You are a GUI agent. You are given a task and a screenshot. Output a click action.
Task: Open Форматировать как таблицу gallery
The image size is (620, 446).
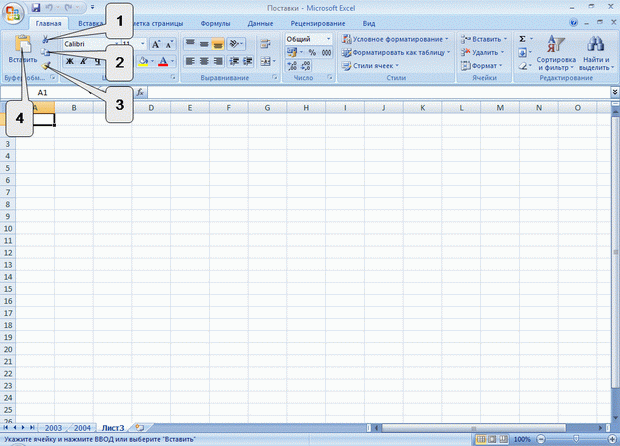click(x=396, y=52)
